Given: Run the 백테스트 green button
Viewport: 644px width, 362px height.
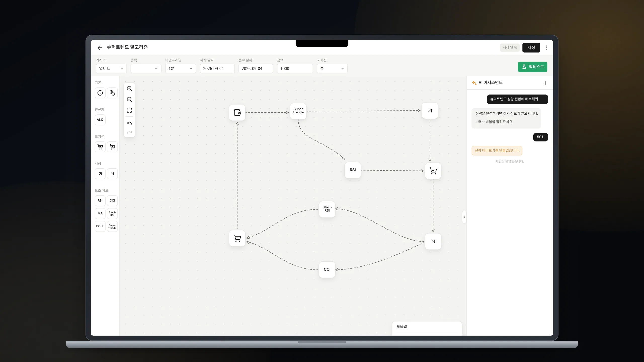Looking at the screenshot, I should point(532,67).
